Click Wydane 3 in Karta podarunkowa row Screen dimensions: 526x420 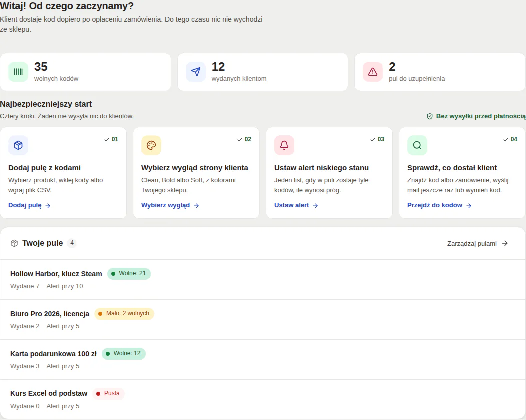pos(25,366)
